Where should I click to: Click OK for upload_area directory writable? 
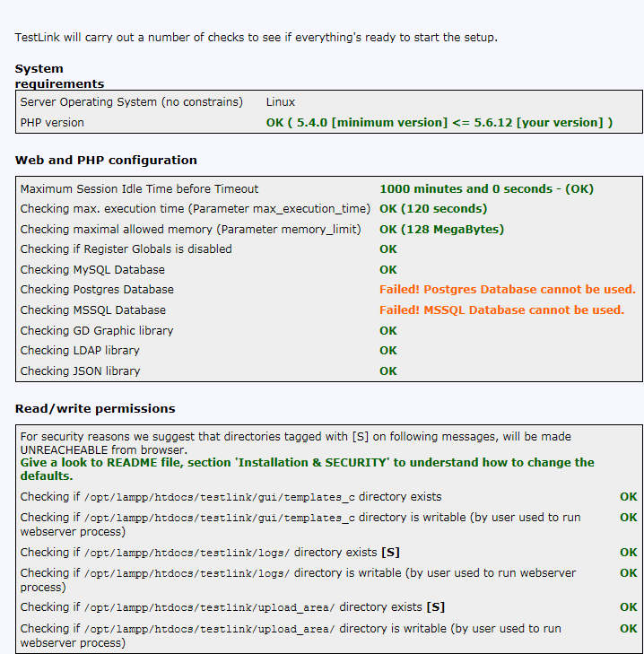(x=628, y=629)
